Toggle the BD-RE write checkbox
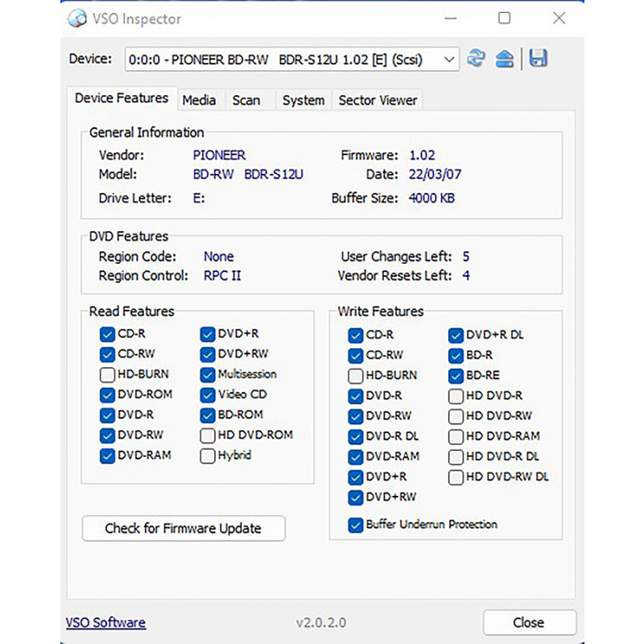Screen dimensions: 644x644 pos(456,376)
